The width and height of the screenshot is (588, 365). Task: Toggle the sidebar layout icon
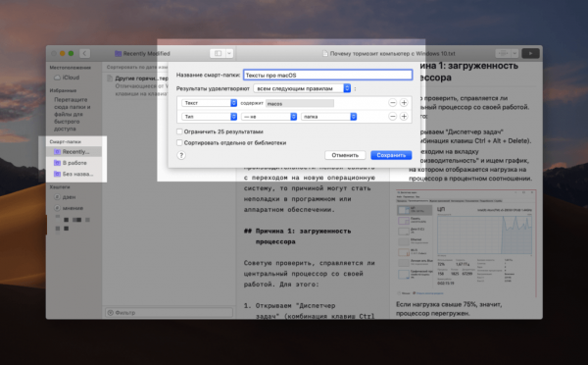click(218, 53)
